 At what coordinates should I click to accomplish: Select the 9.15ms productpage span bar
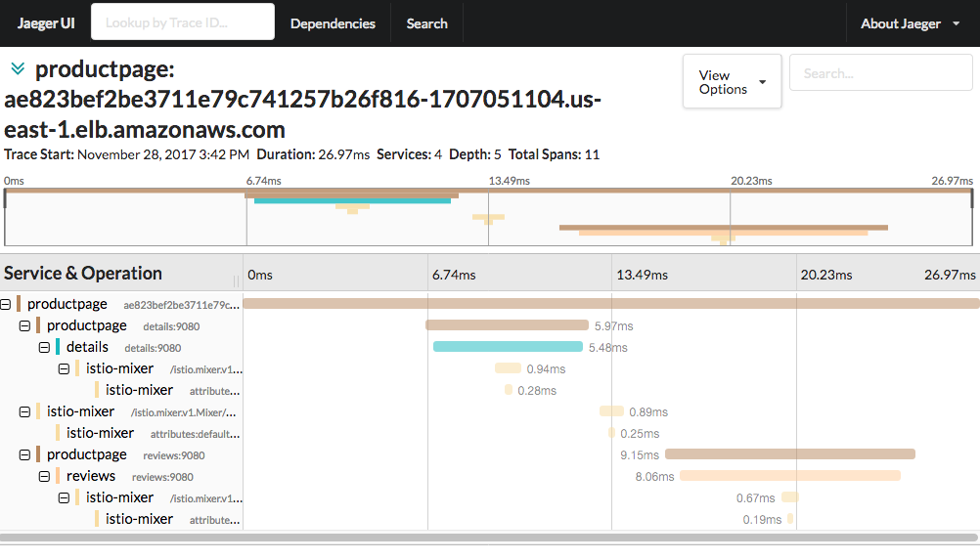790,453
